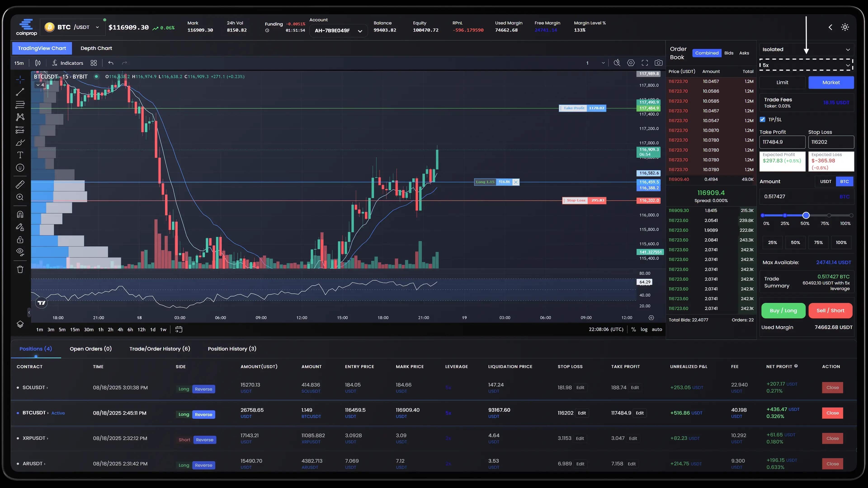This screenshot has width=868, height=488.
Task: Click the Buy / Long button
Action: pos(783,310)
